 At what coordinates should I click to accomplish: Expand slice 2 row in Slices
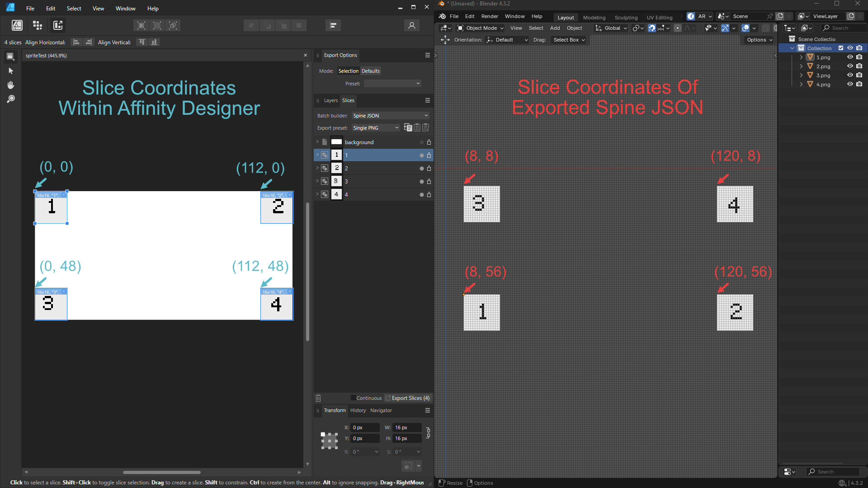click(x=317, y=168)
